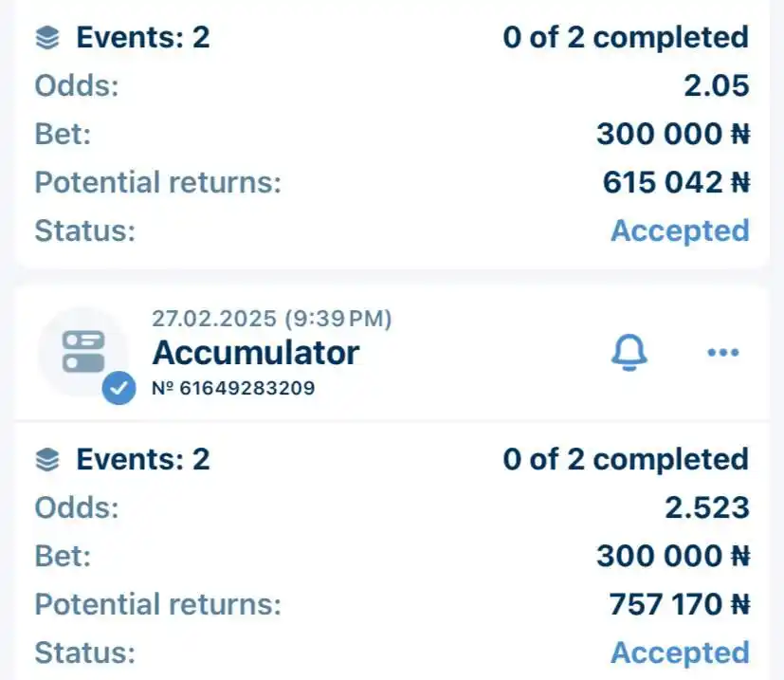This screenshot has width=784, height=680.
Task: Expand "0 of 2 completed" in lower bet
Action: [x=626, y=459]
